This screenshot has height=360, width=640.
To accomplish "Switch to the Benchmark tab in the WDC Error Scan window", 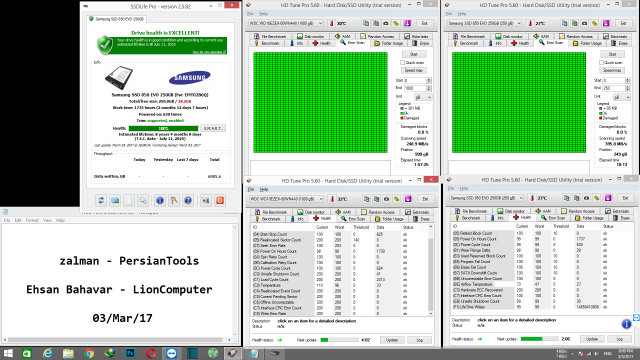I will click(267, 43).
